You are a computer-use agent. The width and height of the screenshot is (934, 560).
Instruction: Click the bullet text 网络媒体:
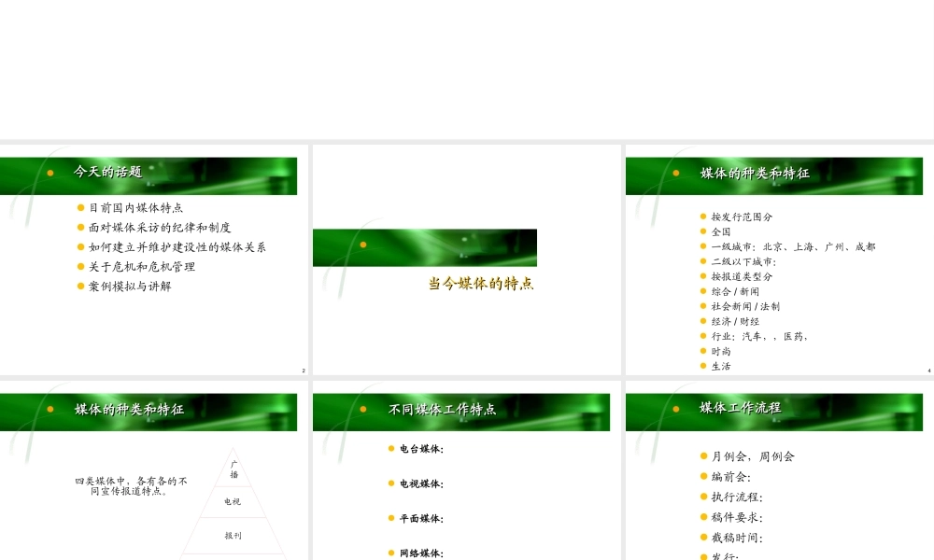422,553
